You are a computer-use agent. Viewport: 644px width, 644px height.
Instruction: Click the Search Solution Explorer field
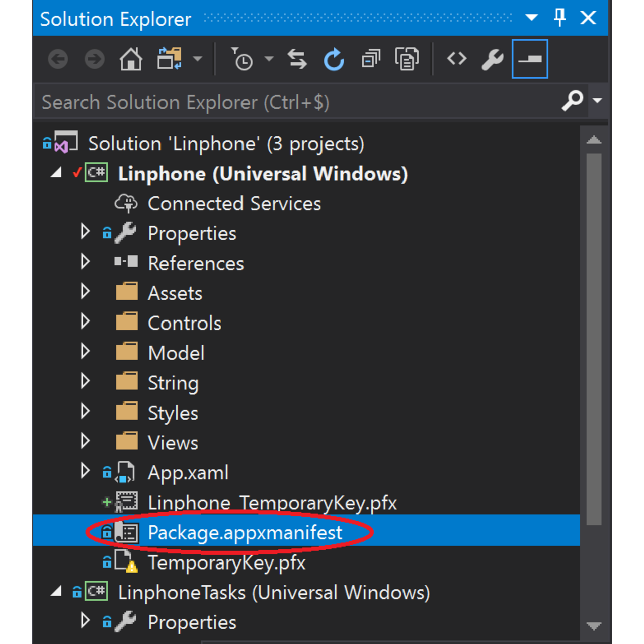297,102
